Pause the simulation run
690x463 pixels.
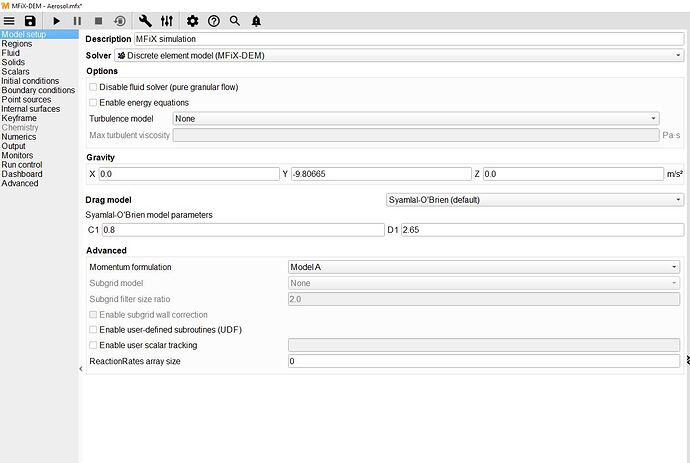(x=77, y=21)
